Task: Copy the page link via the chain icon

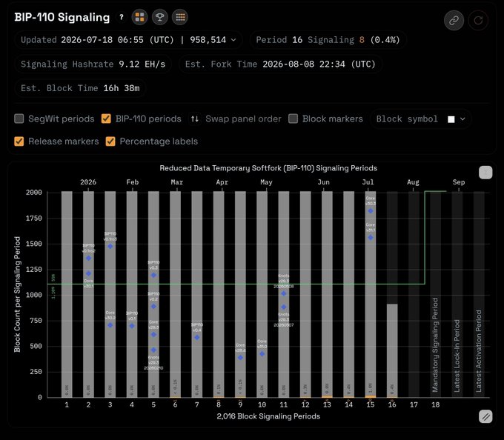Action: click(x=454, y=21)
